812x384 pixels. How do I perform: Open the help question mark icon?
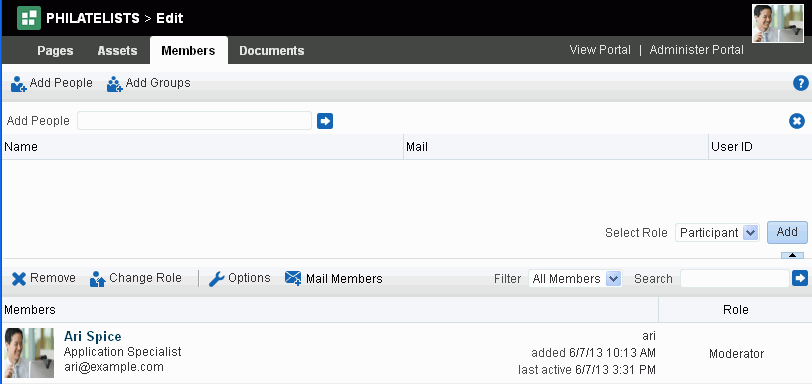pyautogui.click(x=801, y=83)
